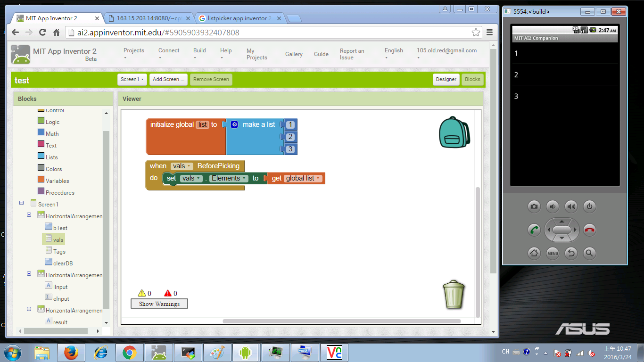Open the global list variable dropdown
The width and height of the screenshot is (644, 362).
pos(319,178)
